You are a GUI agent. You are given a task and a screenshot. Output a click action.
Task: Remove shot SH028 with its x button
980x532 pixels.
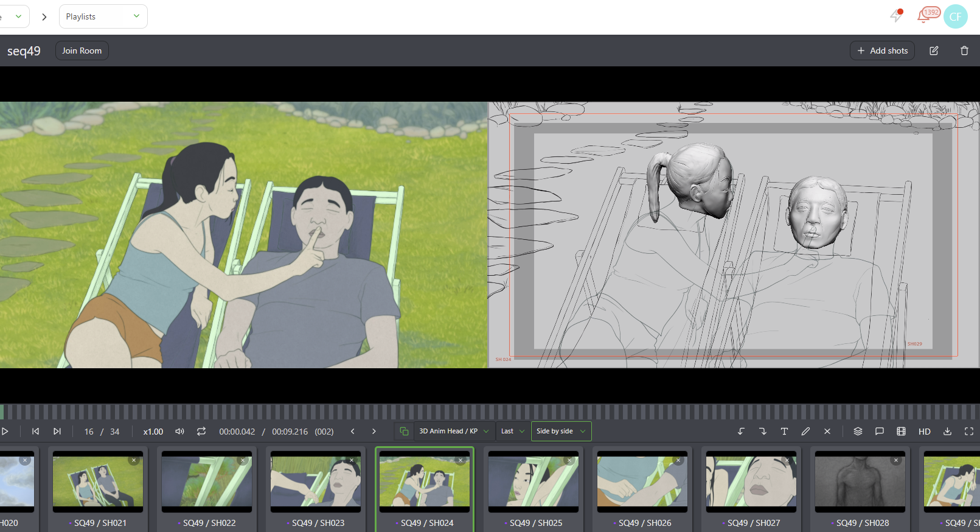(896, 460)
